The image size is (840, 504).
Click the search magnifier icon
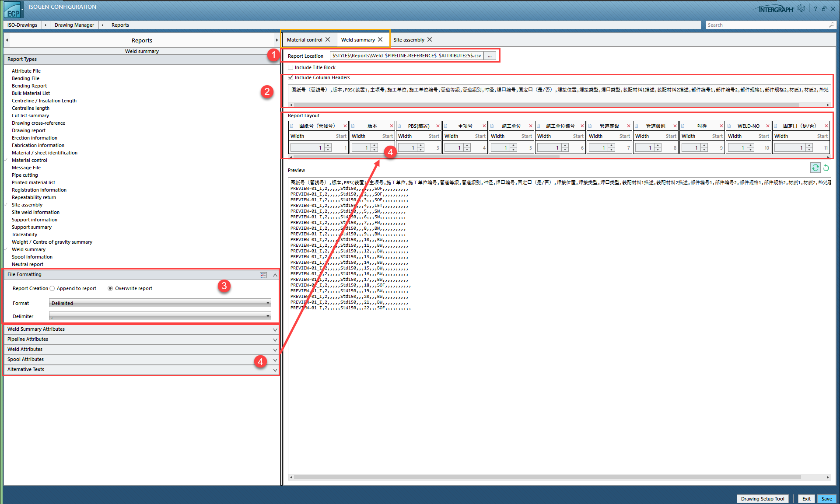[x=831, y=25]
